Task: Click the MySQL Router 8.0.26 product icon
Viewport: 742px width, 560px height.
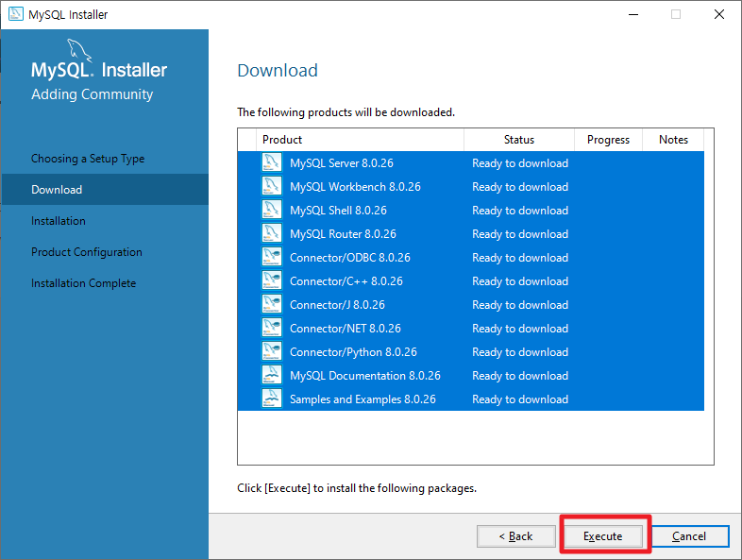Action: [272, 233]
